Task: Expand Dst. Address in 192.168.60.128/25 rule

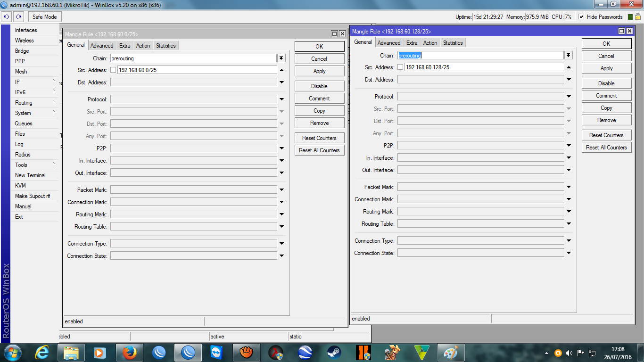Action: 569,80
